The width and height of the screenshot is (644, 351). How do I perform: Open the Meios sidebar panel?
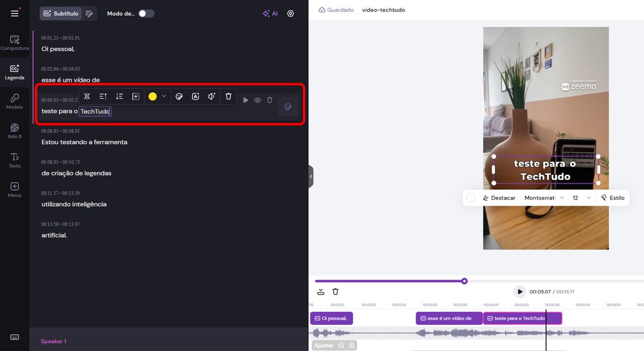point(14,190)
